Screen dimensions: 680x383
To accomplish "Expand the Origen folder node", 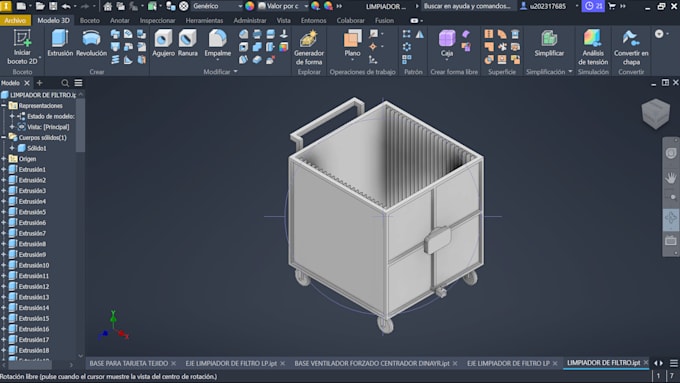I will tap(3, 159).
